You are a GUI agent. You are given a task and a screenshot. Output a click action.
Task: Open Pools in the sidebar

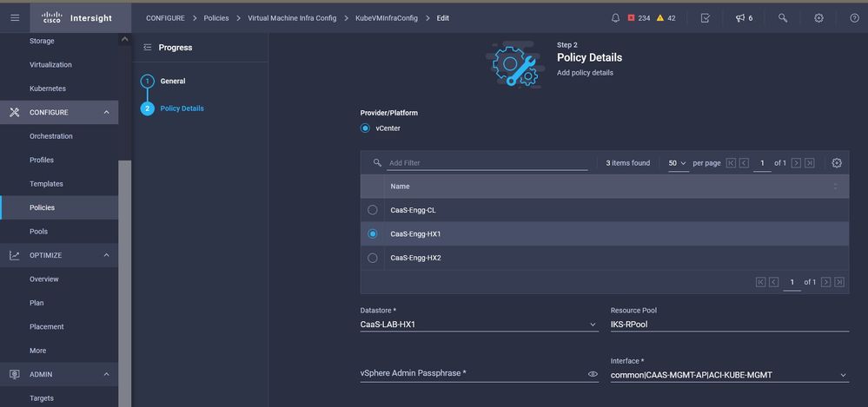click(39, 231)
